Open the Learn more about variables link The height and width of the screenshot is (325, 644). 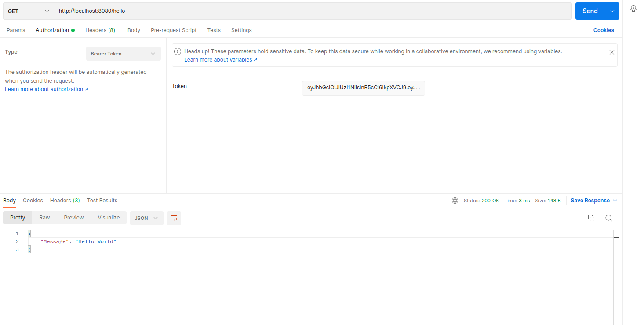click(218, 59)
